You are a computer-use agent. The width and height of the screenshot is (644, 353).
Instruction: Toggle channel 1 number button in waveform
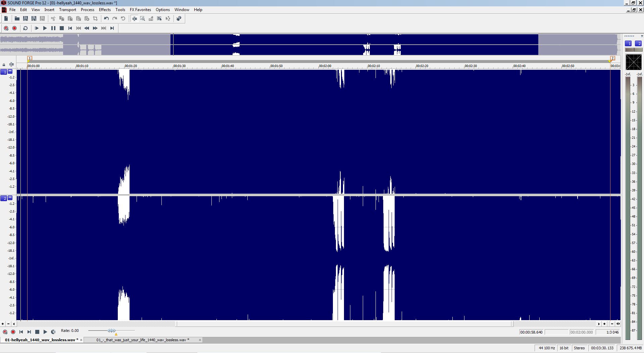[4, 72]
